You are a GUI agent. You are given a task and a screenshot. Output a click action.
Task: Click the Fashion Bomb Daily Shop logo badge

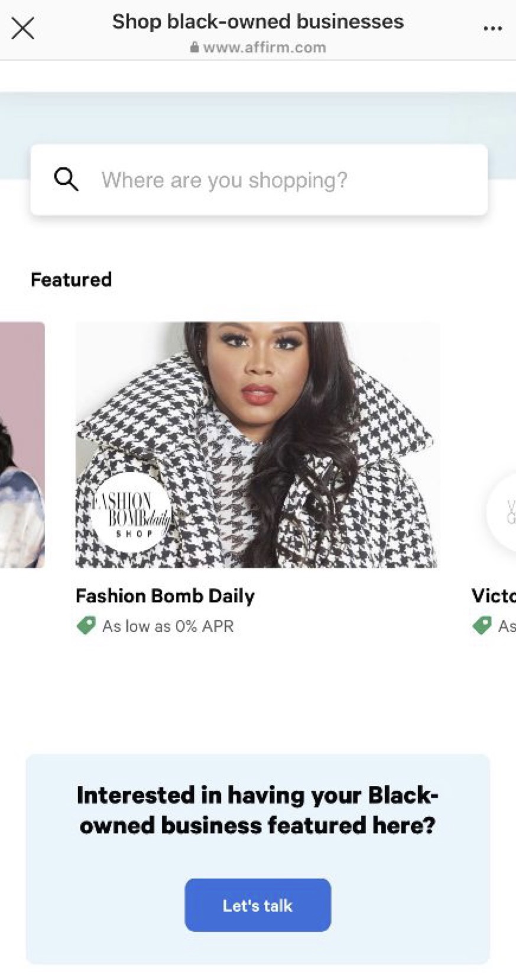coord(131,512)
